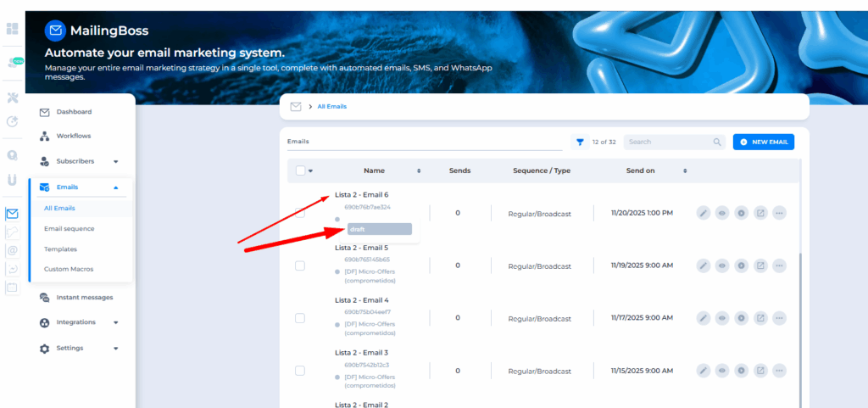Open the Email sequence menu item
This screenshot has height=408, width=868.
point(69,228)
